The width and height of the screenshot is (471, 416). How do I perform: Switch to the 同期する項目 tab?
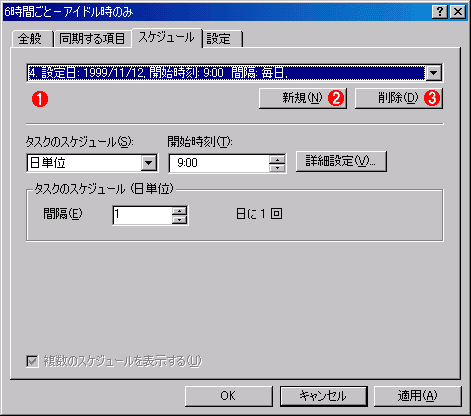tap(92, 39)
